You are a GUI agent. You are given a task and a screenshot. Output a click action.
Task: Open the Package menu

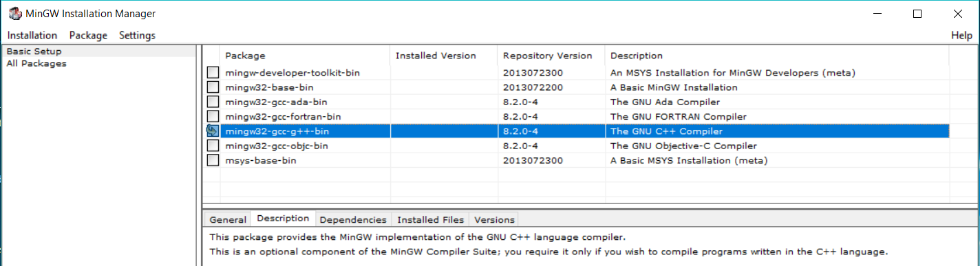89,35
